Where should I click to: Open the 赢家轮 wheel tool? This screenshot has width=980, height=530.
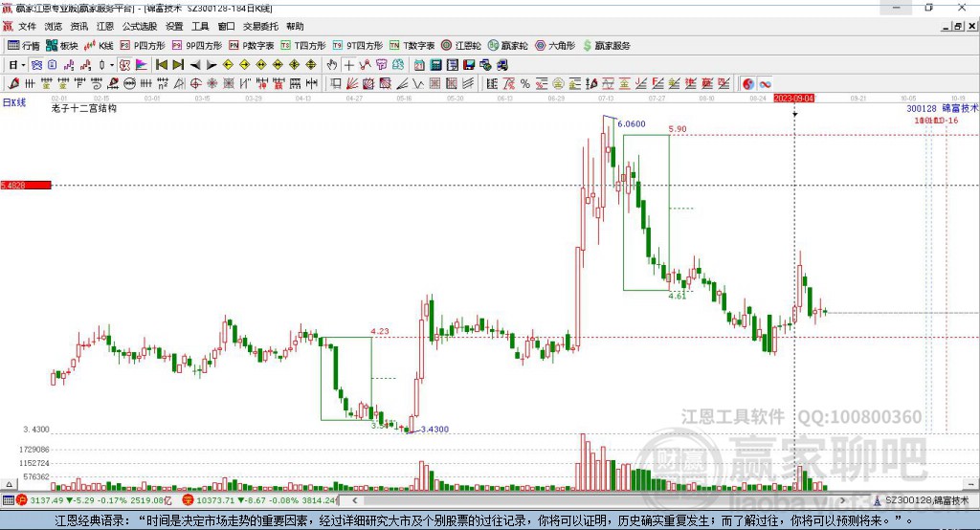(x=507, y=46)
